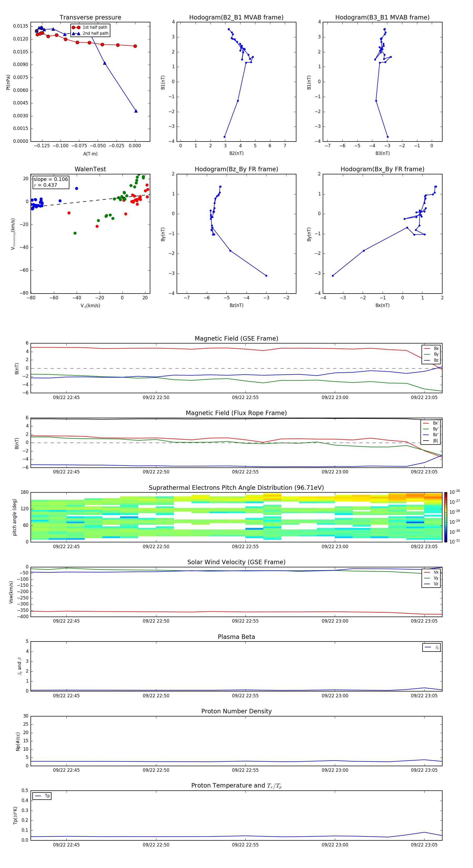Click the 'Proton Number Density' title
The height and width of the screenshot is (868, 473).
click(236, 711)
